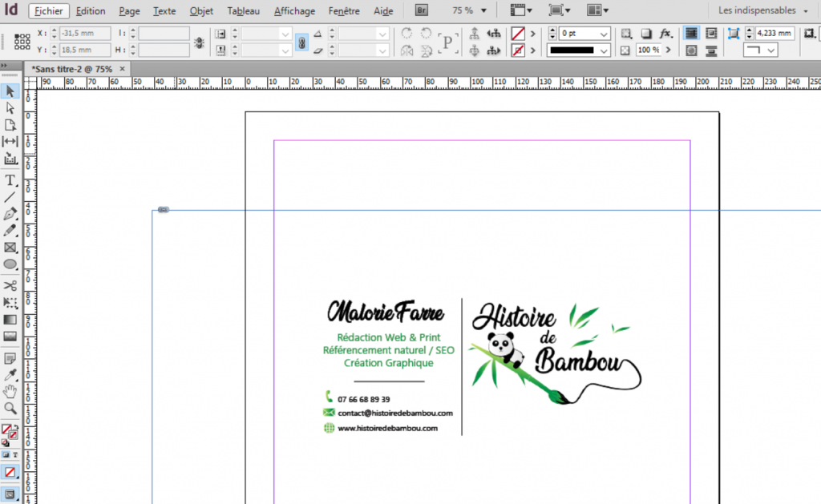Open the Les indispensables workspace switcher

(x=763, y=10)
